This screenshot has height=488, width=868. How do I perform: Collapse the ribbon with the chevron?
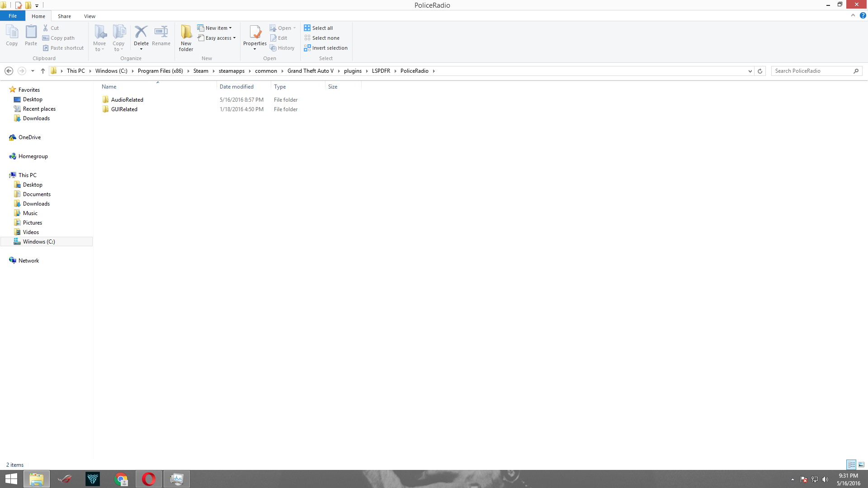[853, 15]
